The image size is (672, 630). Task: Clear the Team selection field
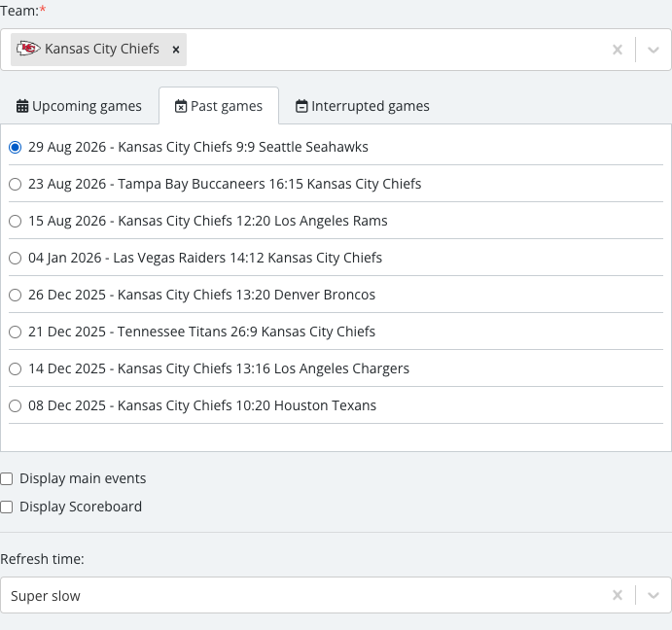[x=618, y=50]
